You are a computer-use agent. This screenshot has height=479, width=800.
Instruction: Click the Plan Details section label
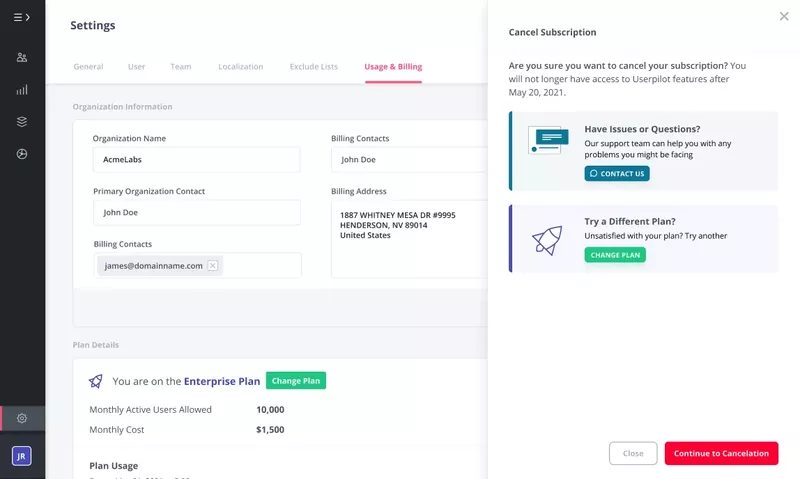(95, 345)
